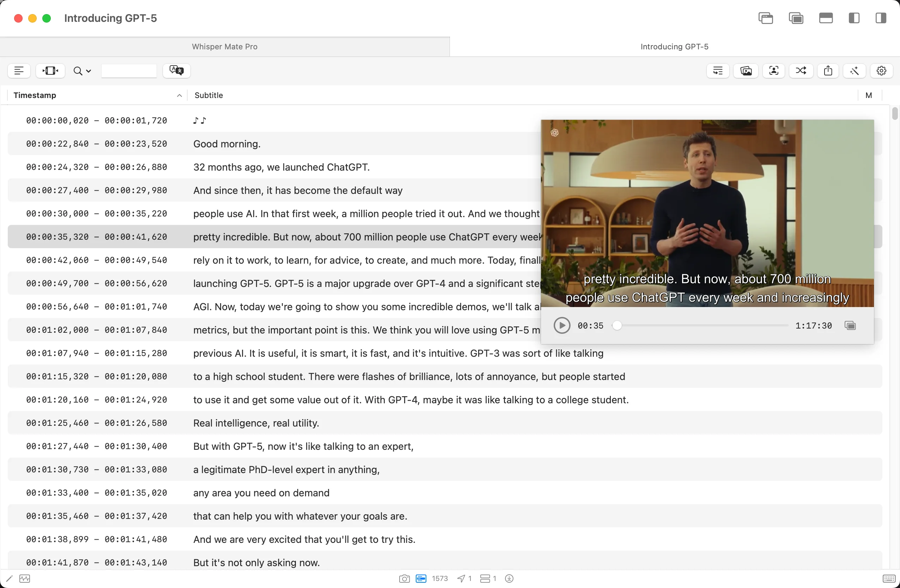Viewport: 900px width, 588px height.
Task: Open the share export button
Action: pyautogui.click(x=828, y=71)
